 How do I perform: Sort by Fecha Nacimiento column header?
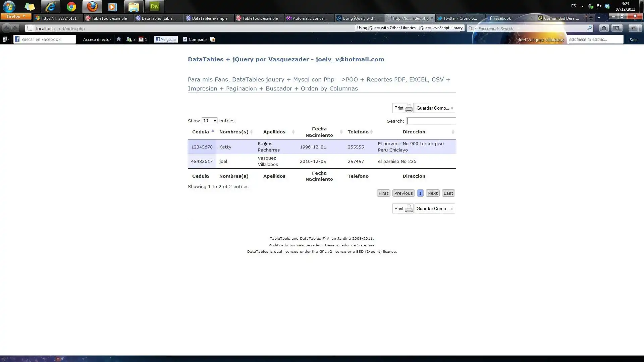pos(319,132)
